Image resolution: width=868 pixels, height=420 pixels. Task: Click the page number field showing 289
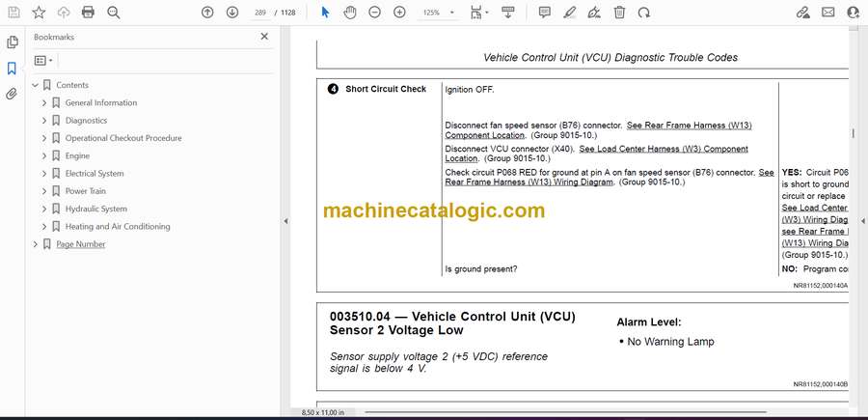coord(260,13)
